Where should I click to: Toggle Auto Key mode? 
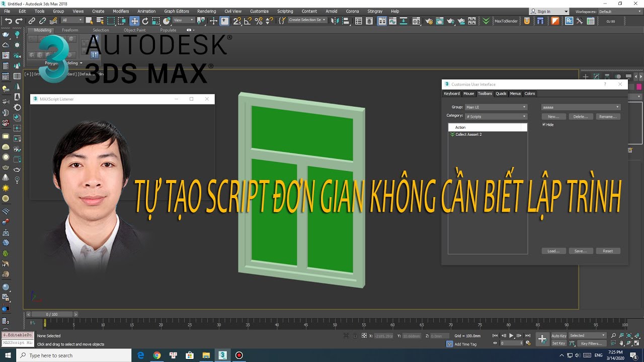coord(559,335)
